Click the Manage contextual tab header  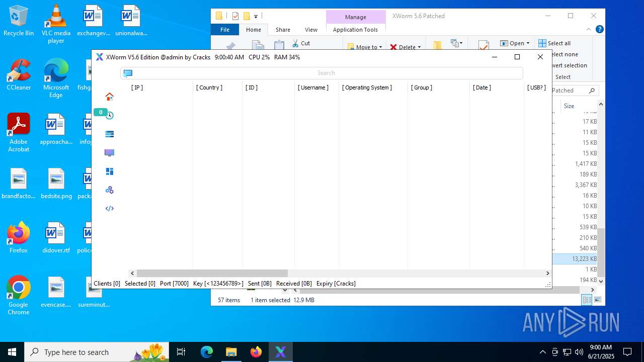pyautogui.click(x=356, y=17)
